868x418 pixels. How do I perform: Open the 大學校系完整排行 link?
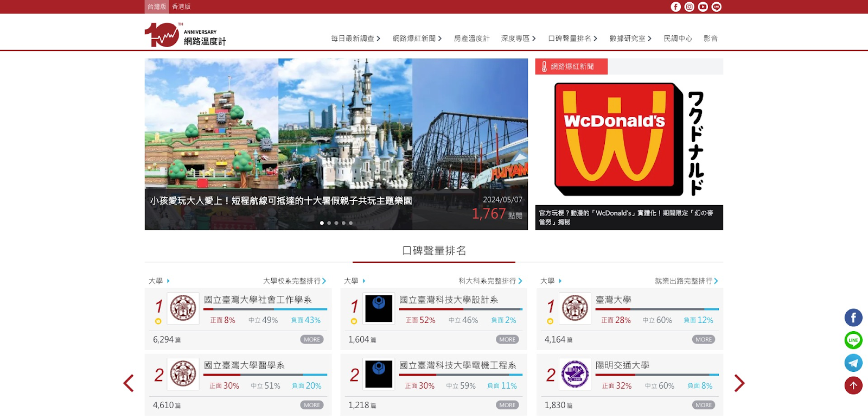pyautogui.click(x=295, y=281)
